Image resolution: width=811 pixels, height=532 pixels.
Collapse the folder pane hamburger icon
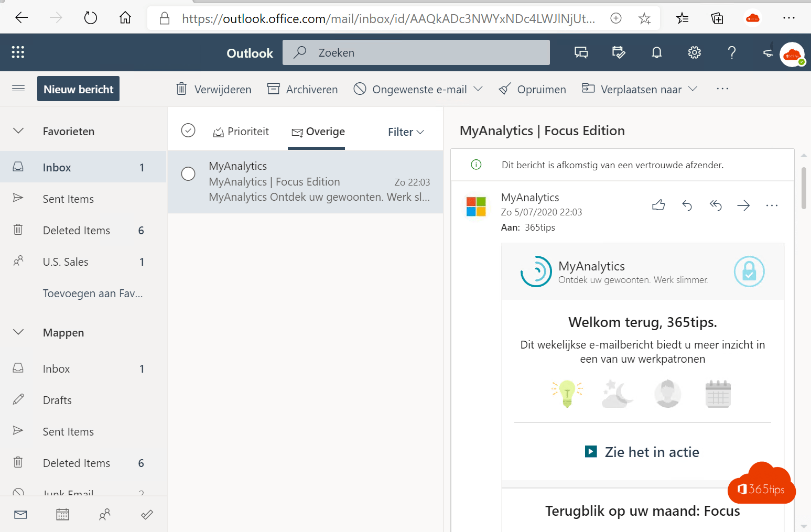18,89
